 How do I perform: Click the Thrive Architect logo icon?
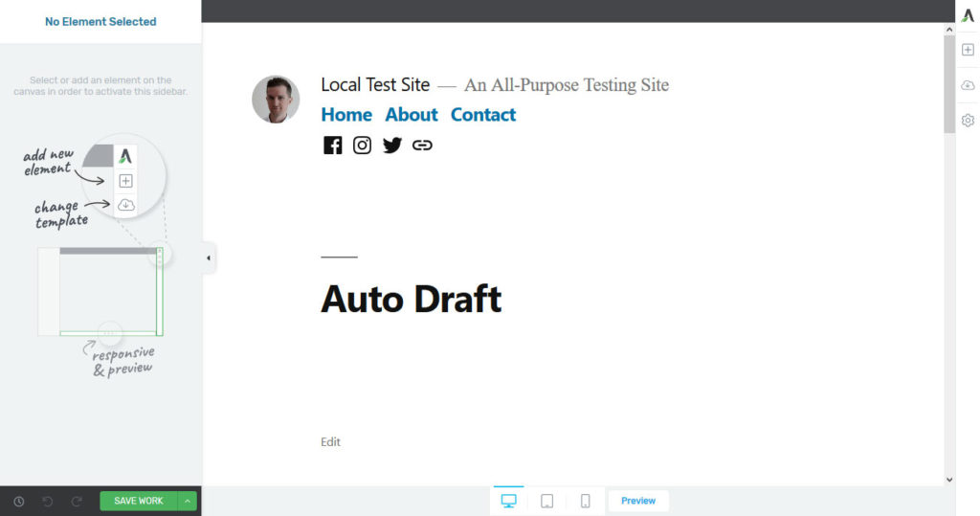point(968,15)
